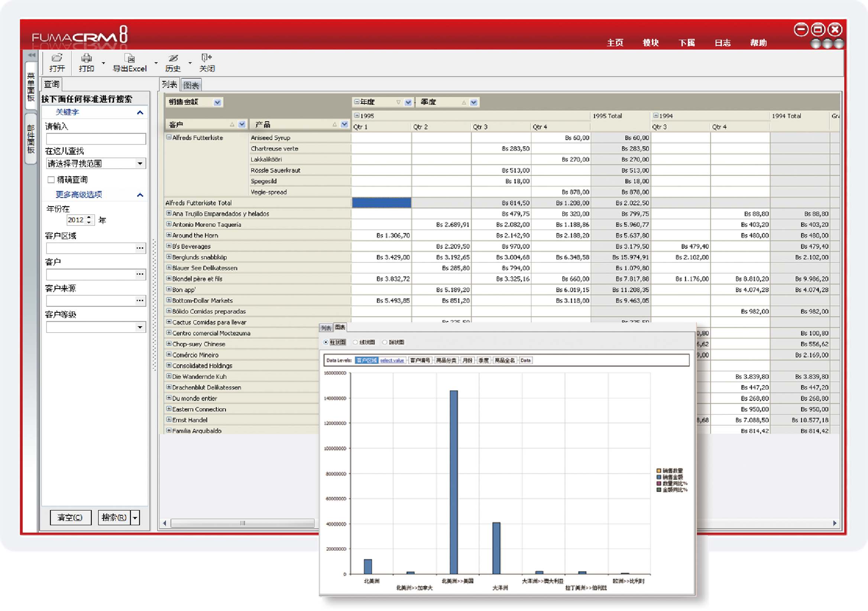This screenshot has width=868, height=611.
Task: Click the horizontal scrollbar below the table
Action: (x=242, y=523)
